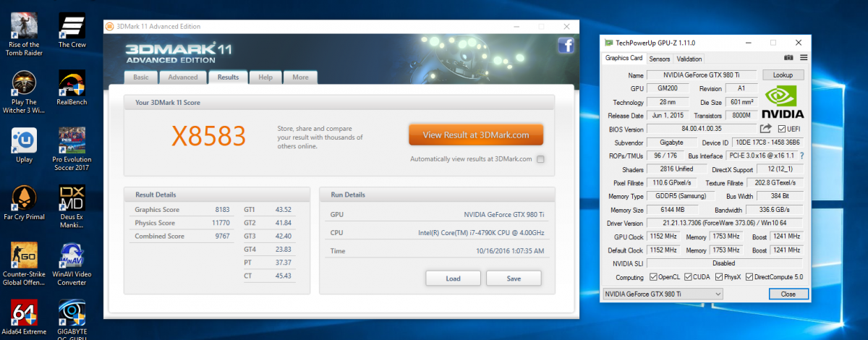Click 3DMark 11 title bar app icon
Image resolution: width=868 pixels, height=340 pixels.
110,27
